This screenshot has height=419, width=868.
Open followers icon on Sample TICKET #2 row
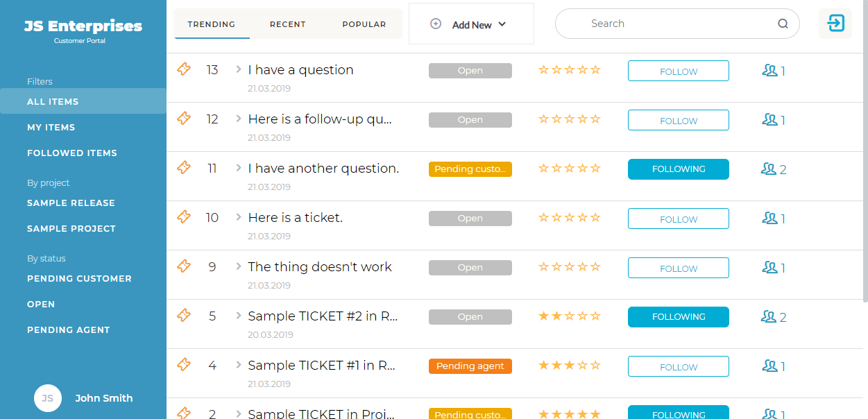[769, 316]
